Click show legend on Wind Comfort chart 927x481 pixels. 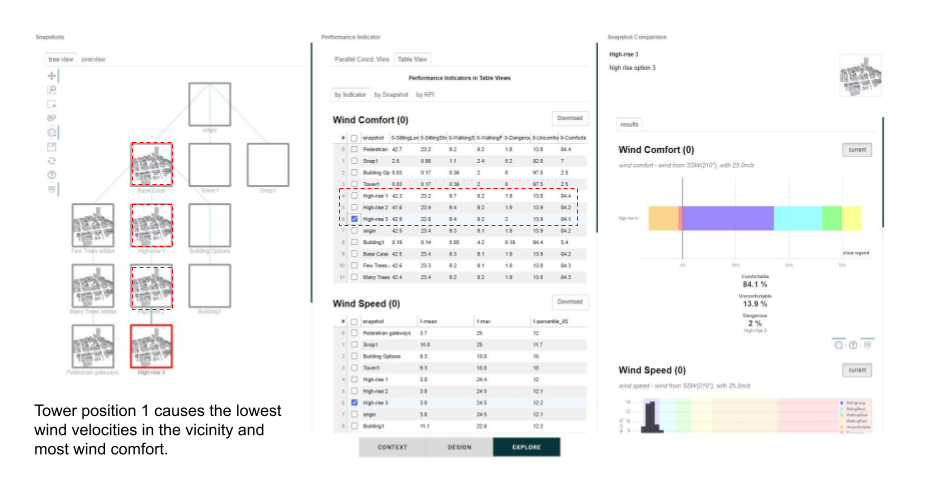[857, 253]
